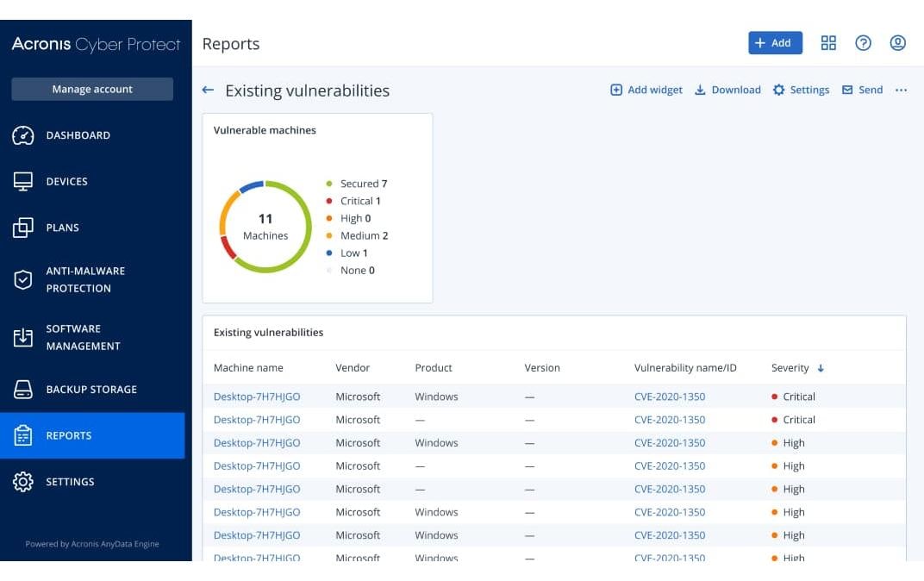Image resolution: width=924 pixels, height=581 pixels.
Task: Download the existing vulnerabilities report
Action: point(727,91)
